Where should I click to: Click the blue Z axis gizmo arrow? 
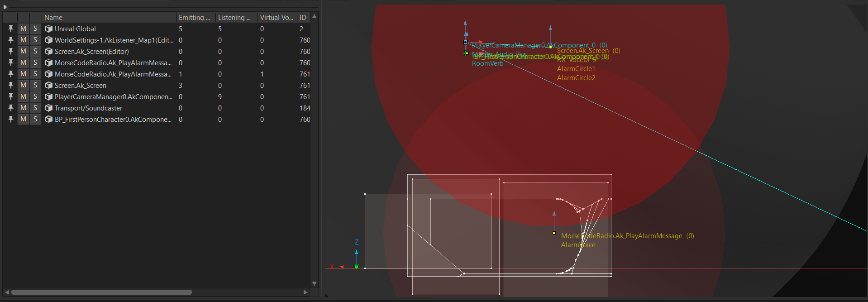(x=357, y=252)
